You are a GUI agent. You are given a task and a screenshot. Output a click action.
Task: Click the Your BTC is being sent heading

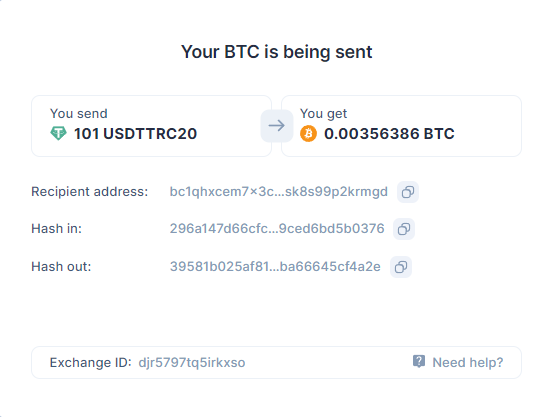point(277,52)
